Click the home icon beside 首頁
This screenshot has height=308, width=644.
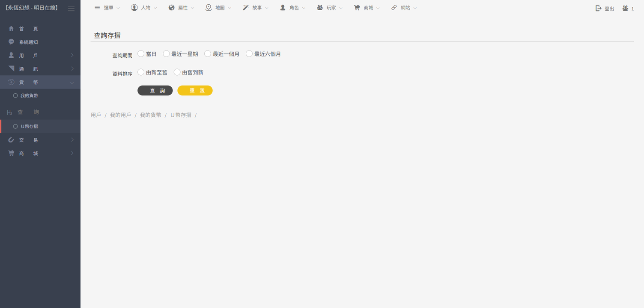pos(12,29)
